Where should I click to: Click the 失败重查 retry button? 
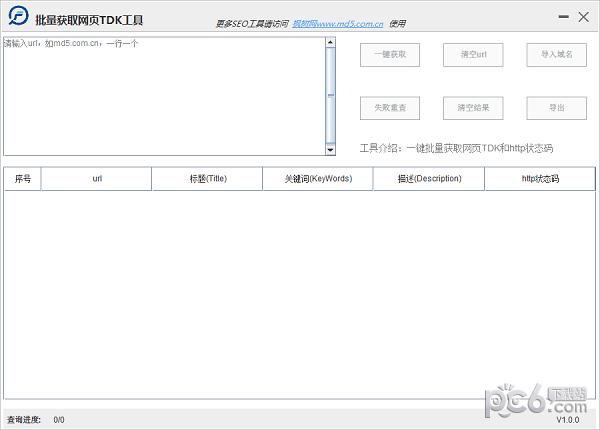tap(390, 107)
